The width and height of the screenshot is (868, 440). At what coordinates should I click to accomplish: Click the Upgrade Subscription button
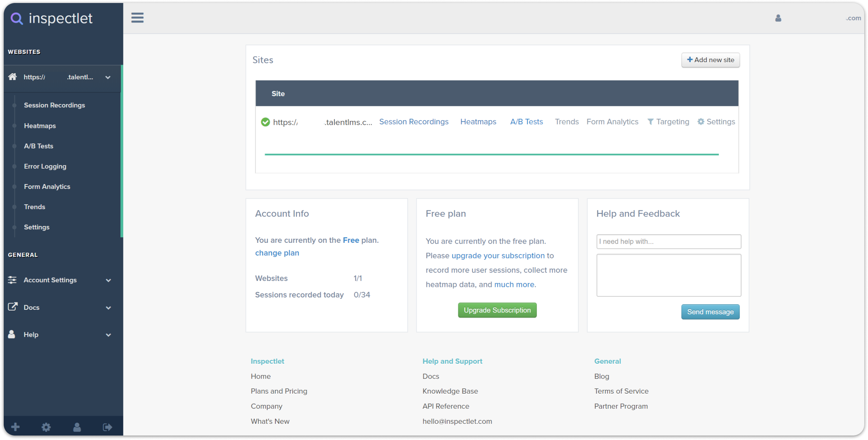coord(497,310)
